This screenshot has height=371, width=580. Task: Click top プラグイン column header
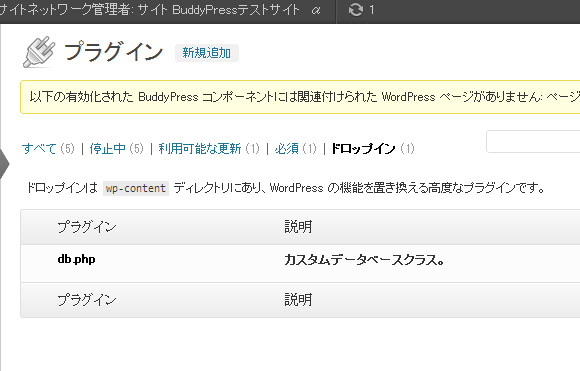click(87, 227)
